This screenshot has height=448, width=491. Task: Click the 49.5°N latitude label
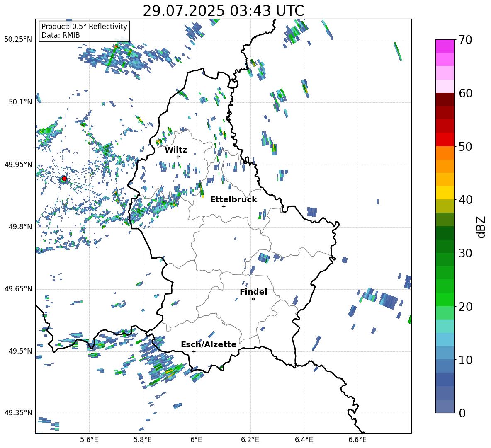click(20, 351)
